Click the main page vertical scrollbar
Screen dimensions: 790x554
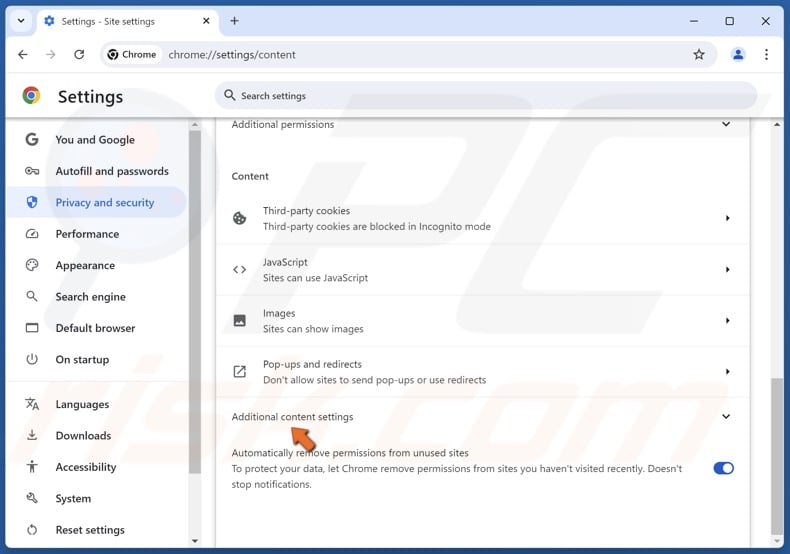(x=777, y=457)
